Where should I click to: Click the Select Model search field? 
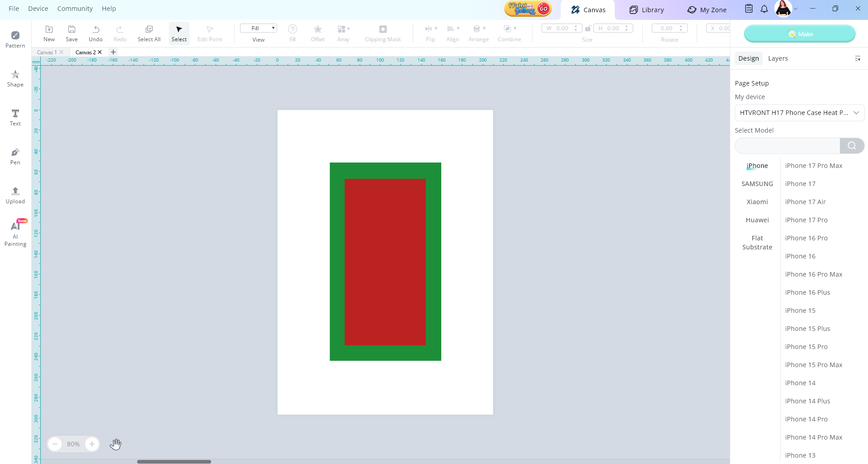(787, 146)
